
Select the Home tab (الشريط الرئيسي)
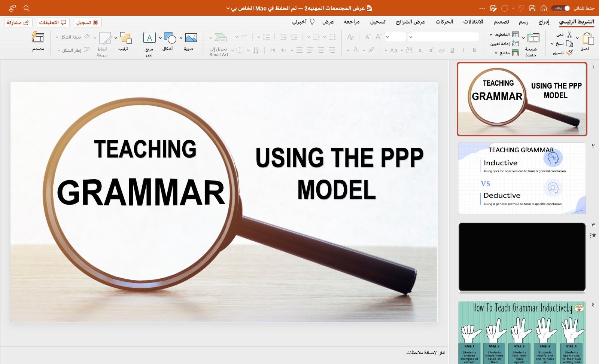pos(577,22)
